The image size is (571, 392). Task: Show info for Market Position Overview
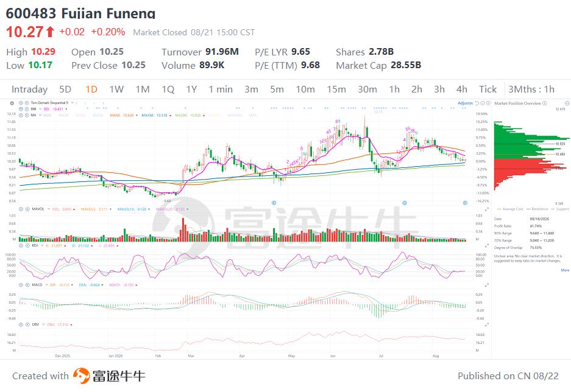coord(545,103)
